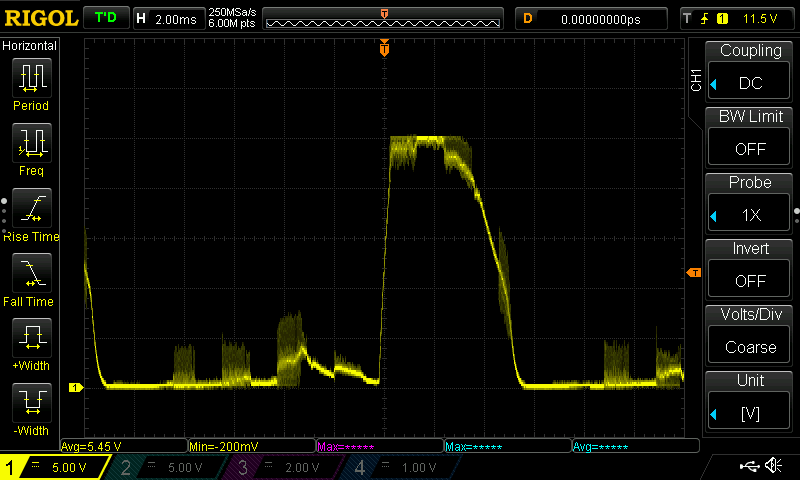Click the orange trigger level marker at right edge

(x=692, y=273)
